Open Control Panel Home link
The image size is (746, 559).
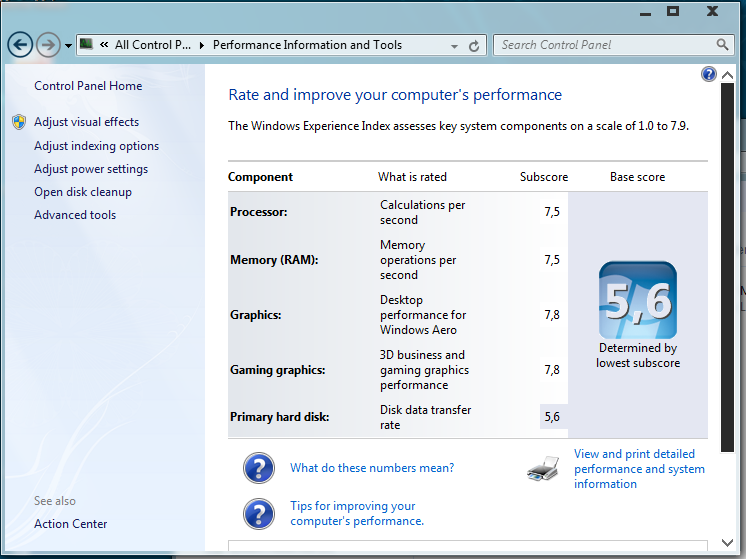click(88, 86)
